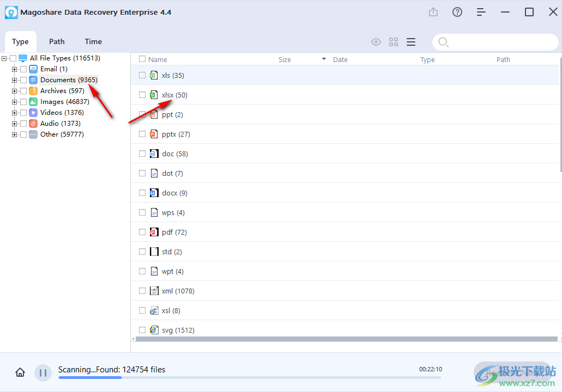Click the Magoshare app logo icon
562x392 pixels.
point(11,12)
